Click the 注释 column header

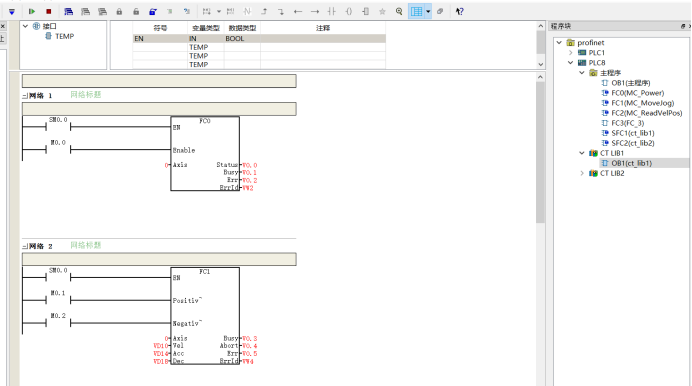tap(323, 28)
